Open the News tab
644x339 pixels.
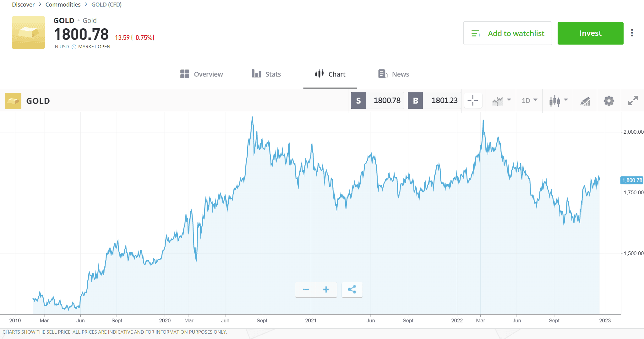(x=394, y=74)
